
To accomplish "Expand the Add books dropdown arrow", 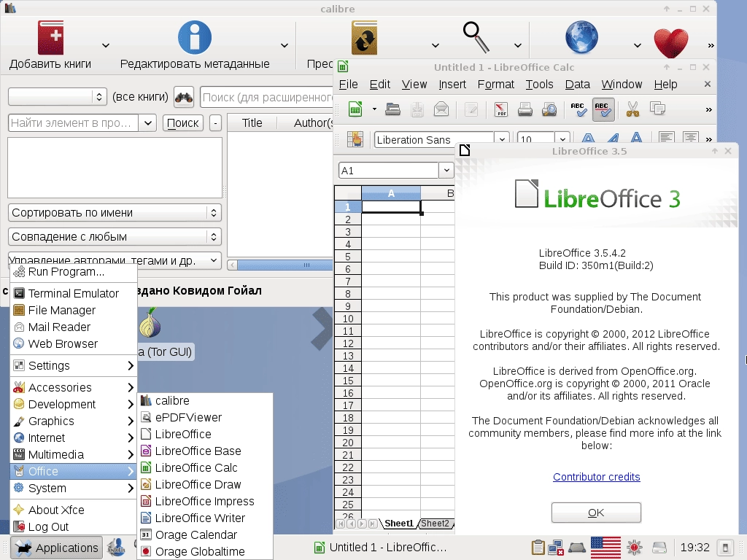I will (x=106, y=45).
